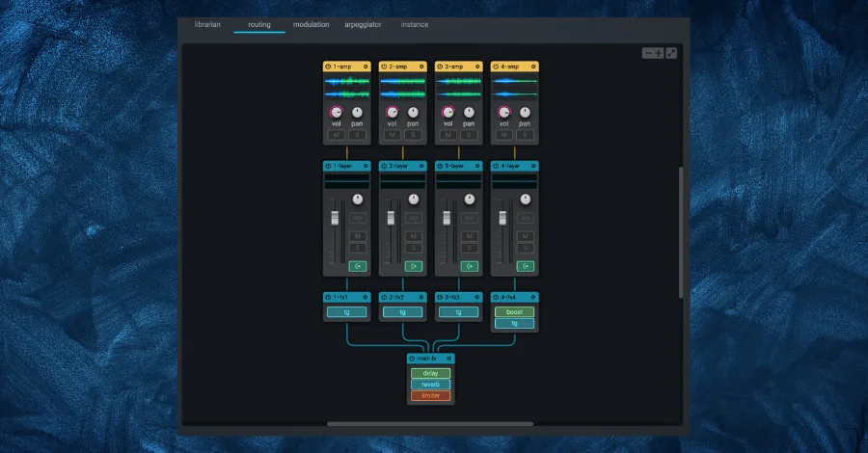Screen dimensions: 868x453
Task: Select tg effect in 4·fx4
Action: point(514,324)
